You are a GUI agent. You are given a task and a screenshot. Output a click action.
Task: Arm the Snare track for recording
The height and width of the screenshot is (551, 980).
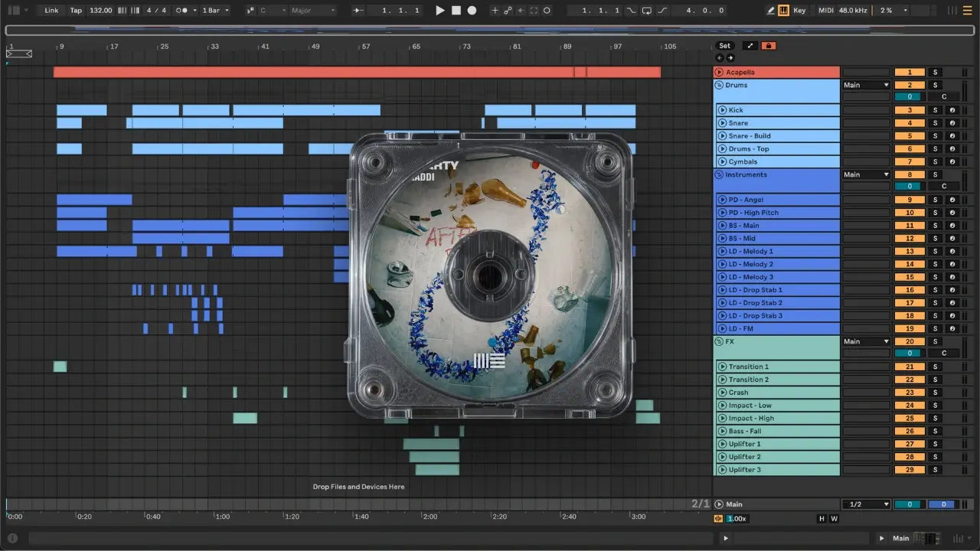tap(952, 123)
